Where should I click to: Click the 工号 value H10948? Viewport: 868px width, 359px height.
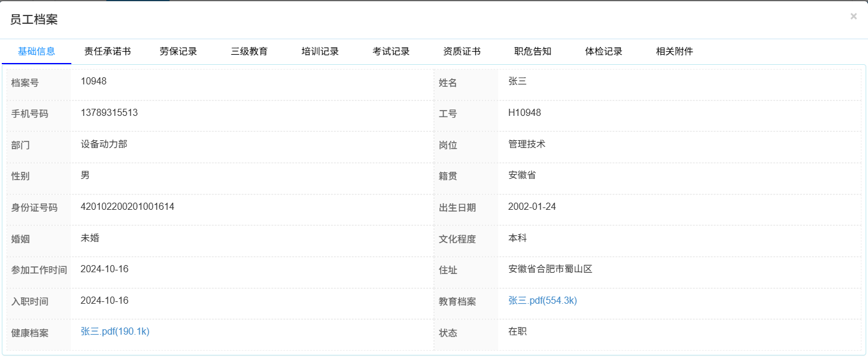click(x=526, y=113)
